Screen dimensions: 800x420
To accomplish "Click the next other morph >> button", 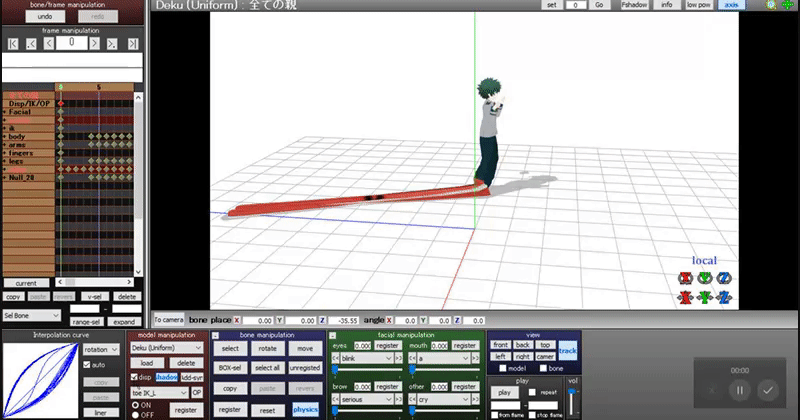I will [x=475, y=400].
